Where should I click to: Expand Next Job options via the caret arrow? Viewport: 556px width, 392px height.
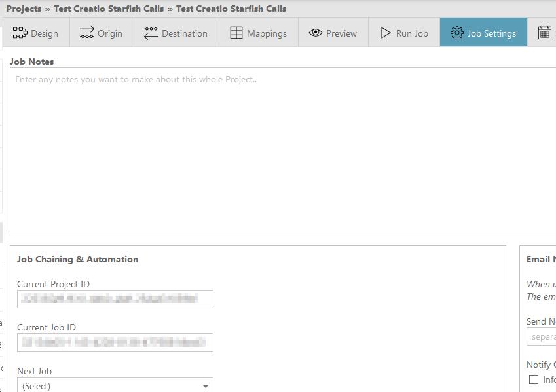(x=205, y=386)
